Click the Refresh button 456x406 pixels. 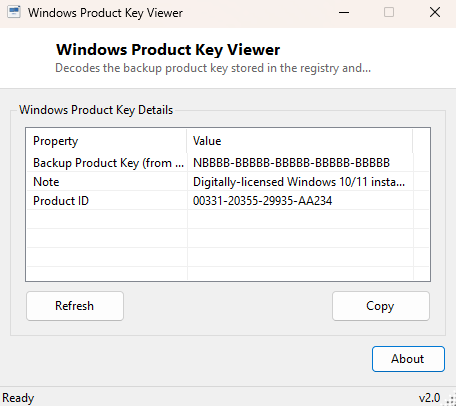[x=75, y=306]
